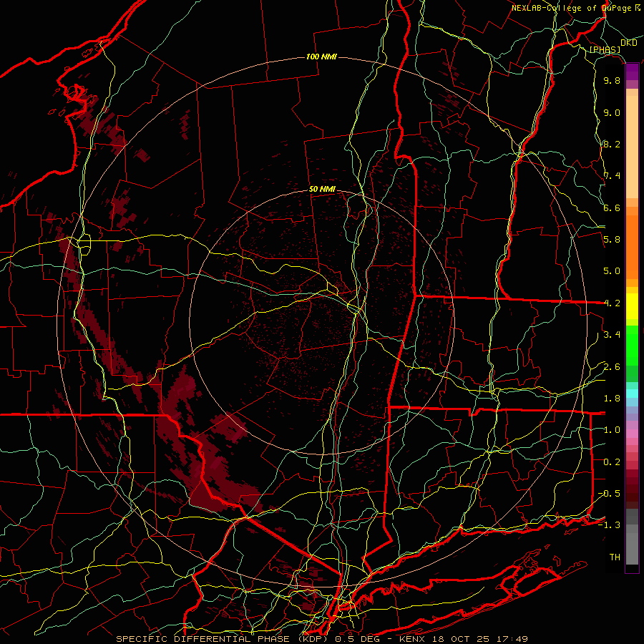The height and width of the screenshot is (644, 644).
Task: Click the -1.3 value on the color scale
Action: point(610,525)
